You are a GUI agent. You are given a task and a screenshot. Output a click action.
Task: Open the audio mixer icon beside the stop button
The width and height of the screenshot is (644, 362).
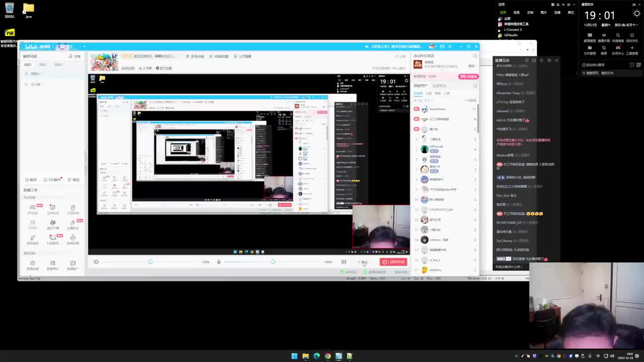(344, 262)
